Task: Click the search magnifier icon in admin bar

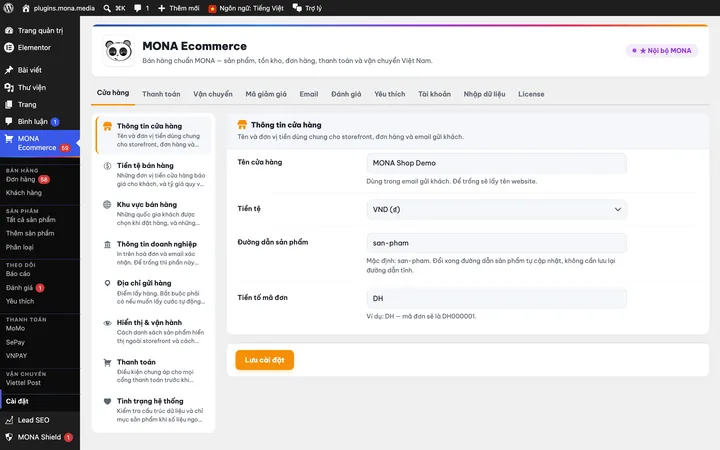Action: pos(107,8)
